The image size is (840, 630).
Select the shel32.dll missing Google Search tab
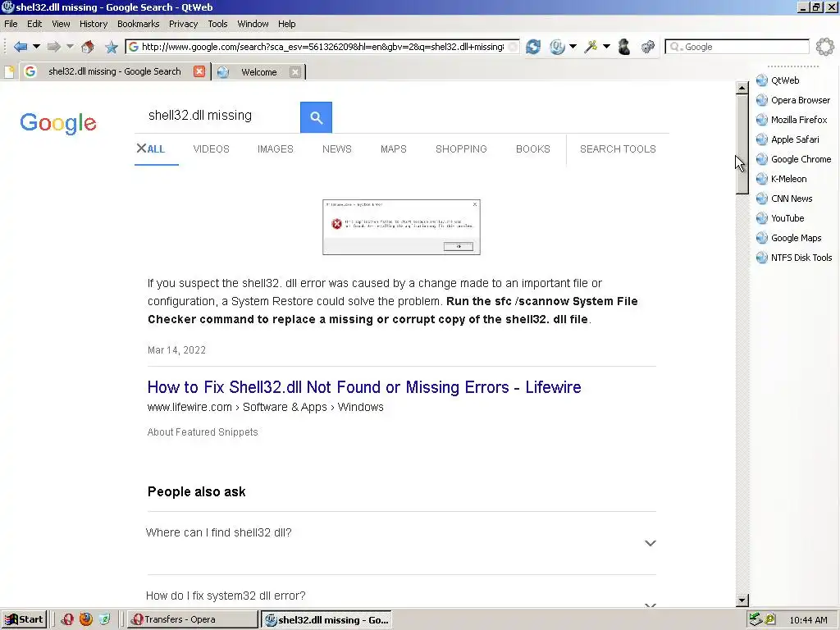pos(115,71)
